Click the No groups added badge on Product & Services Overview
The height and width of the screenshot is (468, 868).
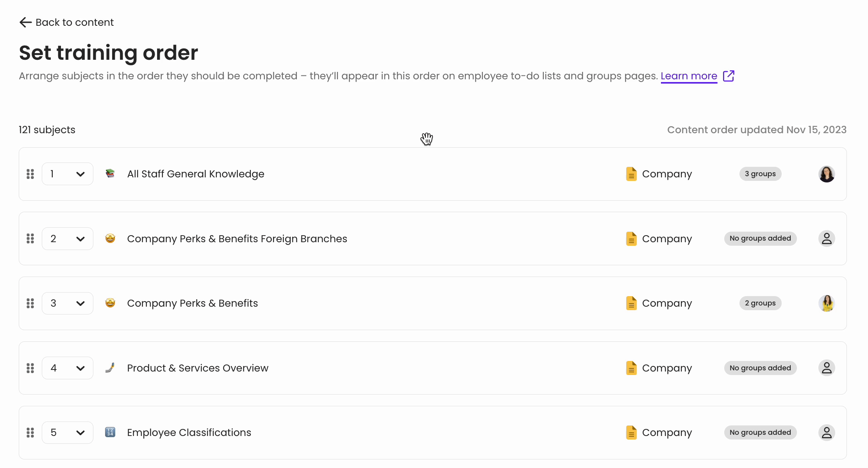coord(760,368)
